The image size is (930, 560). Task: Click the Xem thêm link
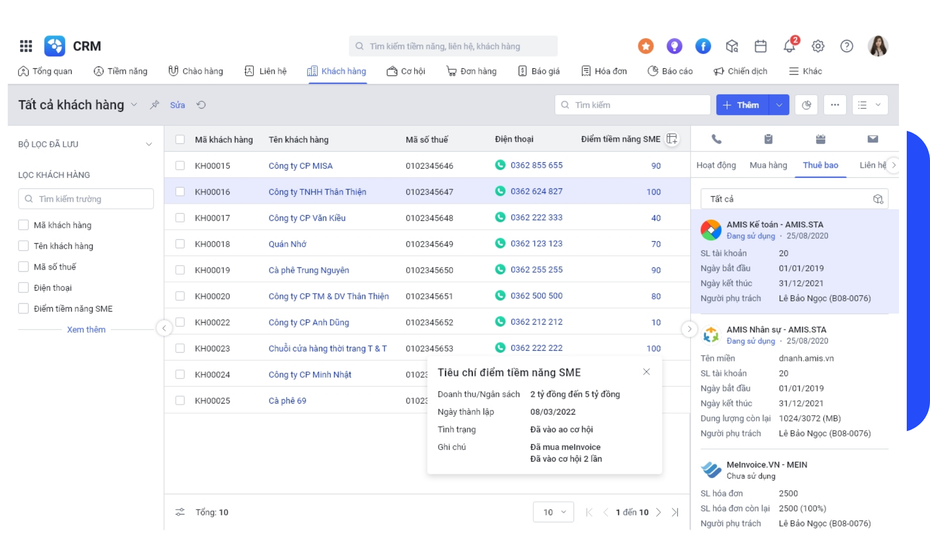86,329
